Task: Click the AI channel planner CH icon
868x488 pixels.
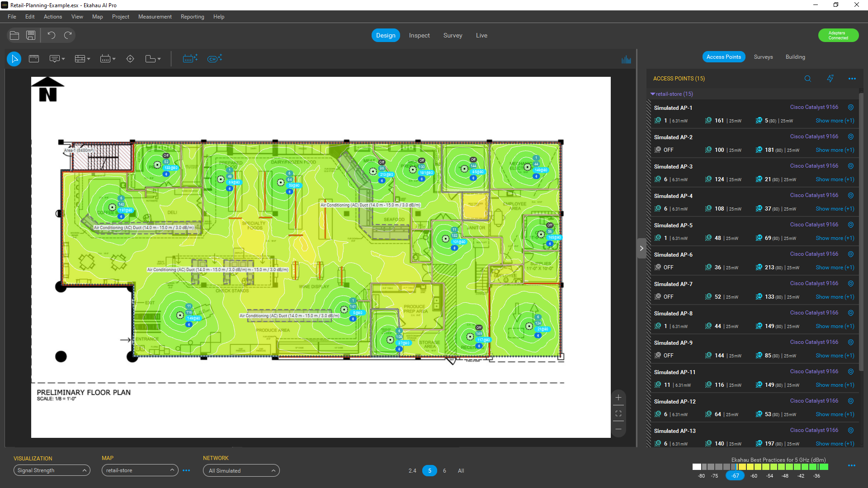Action: [x=214, y=59]
